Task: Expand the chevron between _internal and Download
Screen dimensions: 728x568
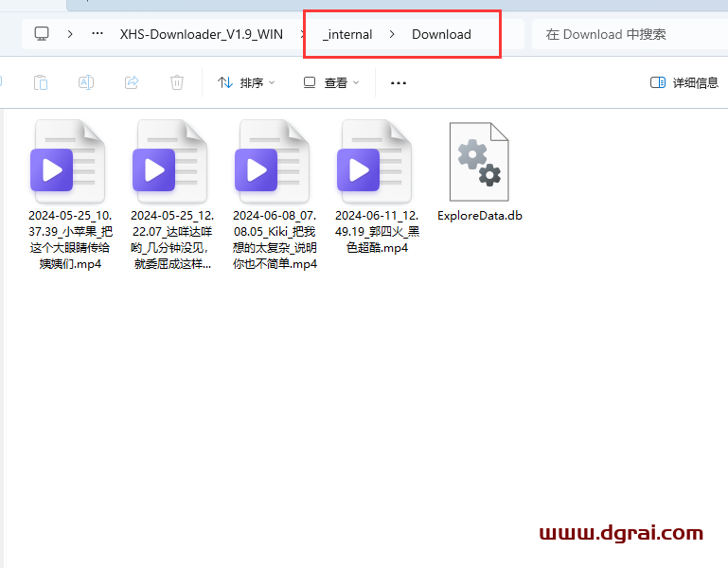Action: (x=392, y=34)
